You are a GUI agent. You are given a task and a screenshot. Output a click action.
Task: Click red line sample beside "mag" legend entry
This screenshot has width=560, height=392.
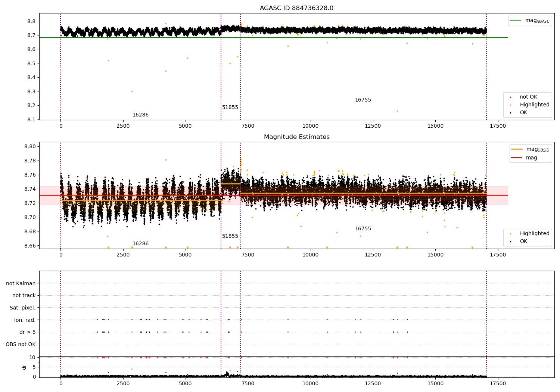click(x=517, y=158)
